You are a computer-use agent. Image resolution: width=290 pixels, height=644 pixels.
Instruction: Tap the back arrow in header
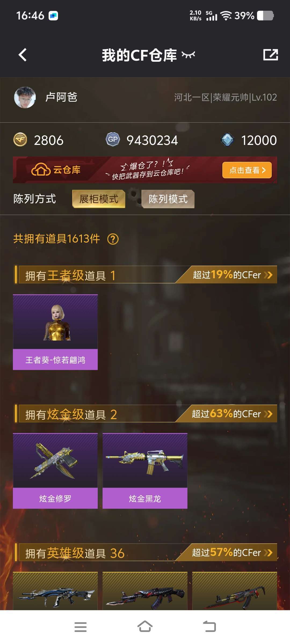coord(23,55)
